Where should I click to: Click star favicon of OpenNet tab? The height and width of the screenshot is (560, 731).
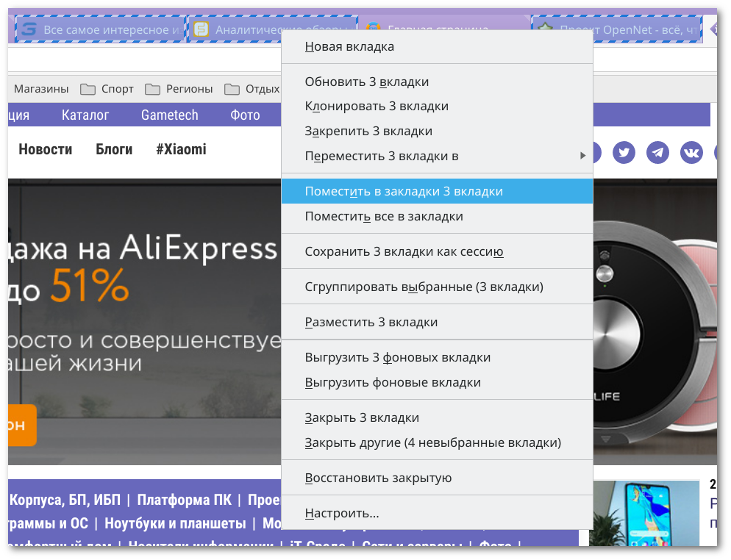pos(545,28)
